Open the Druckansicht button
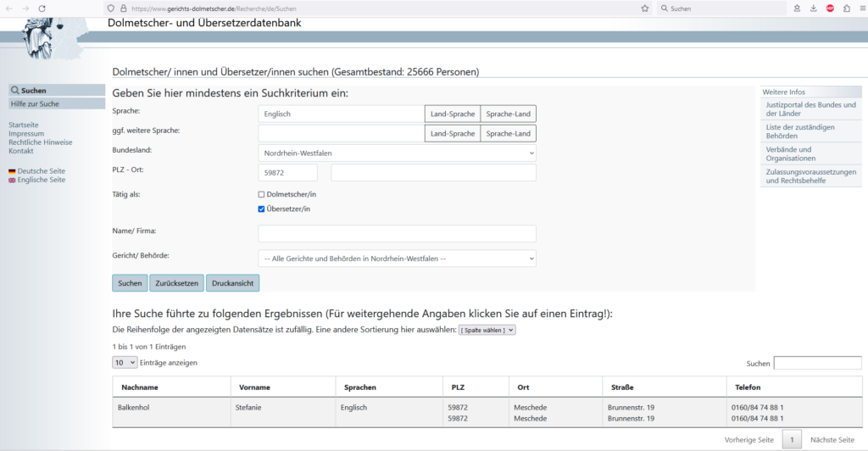This screenshot has height=451, width=868. point(232,283)
